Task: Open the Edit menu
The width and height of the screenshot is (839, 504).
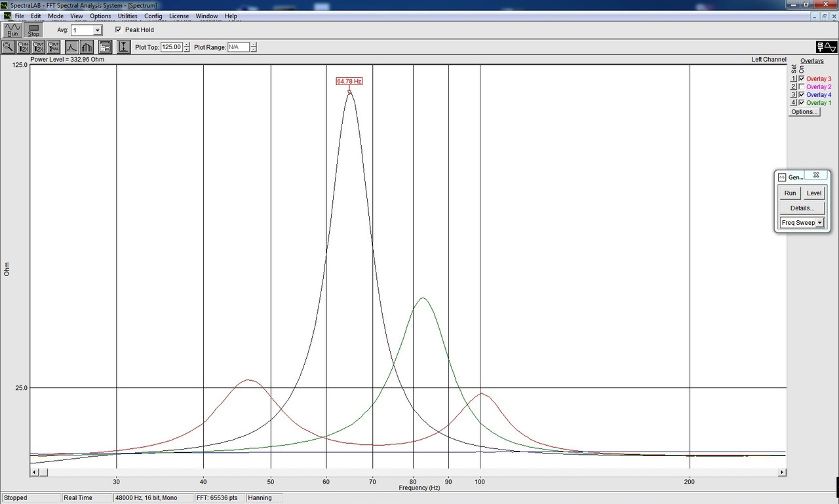Action: 35,16
